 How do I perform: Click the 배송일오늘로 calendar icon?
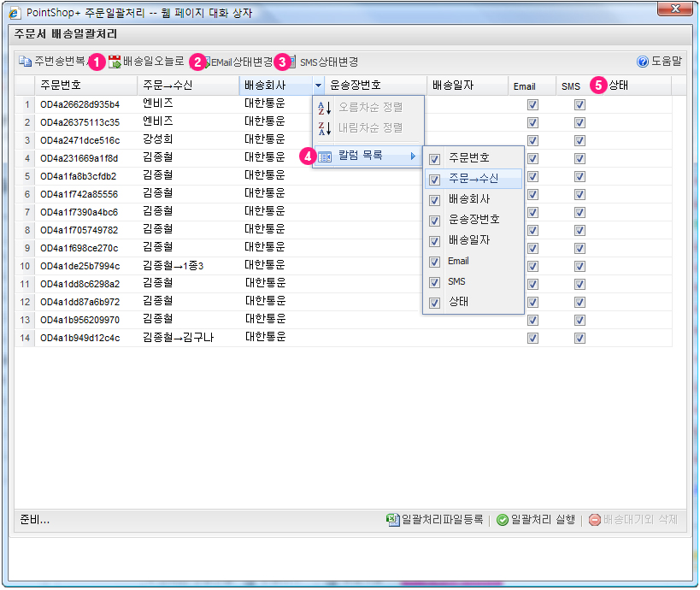[x=115, y=62]
